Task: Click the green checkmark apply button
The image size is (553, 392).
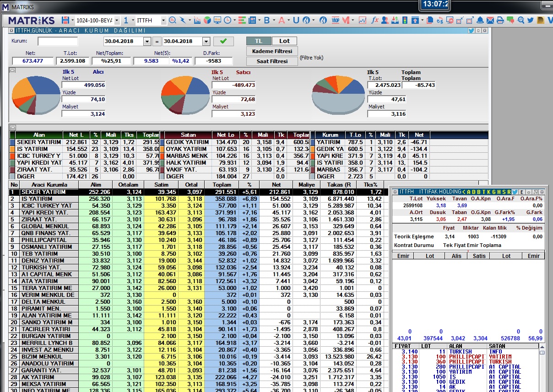Action: [x=223, y=41]
